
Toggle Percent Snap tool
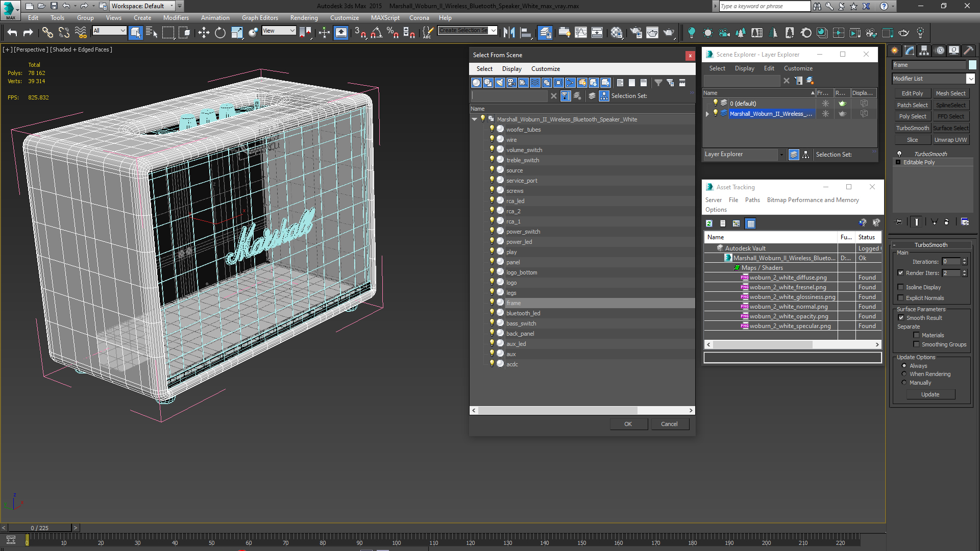point(393,33)
